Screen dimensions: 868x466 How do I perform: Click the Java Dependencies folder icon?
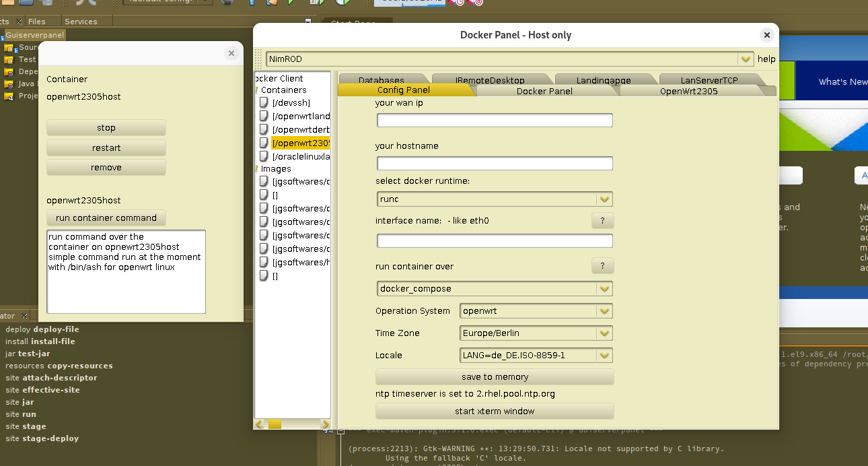click(x=9, y=84)
